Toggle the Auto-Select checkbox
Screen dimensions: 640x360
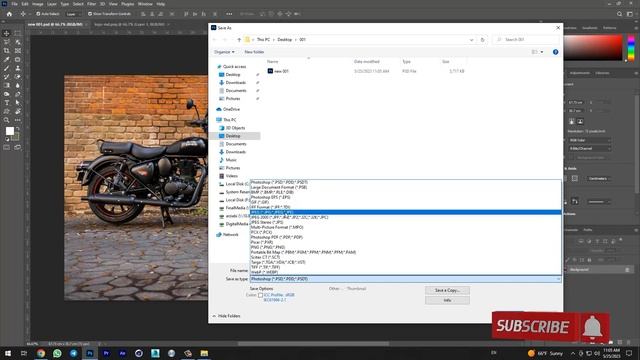tap(38, 14)
